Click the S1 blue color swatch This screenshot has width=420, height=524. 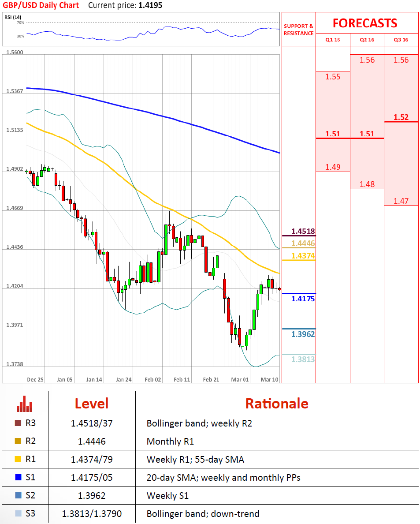click(x=18, y=477)
